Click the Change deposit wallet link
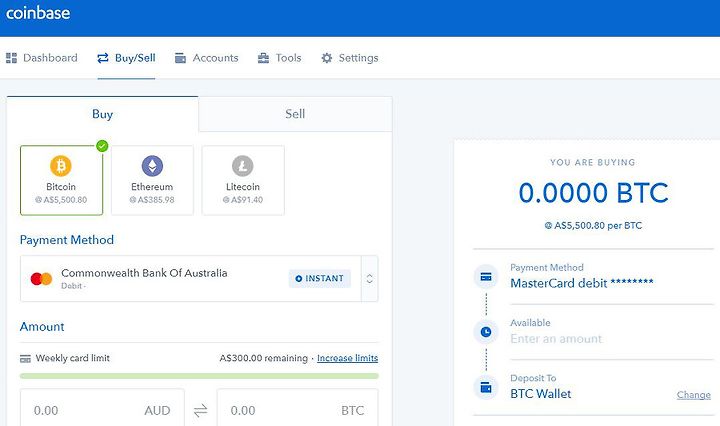The height and width of the screenshot is (426, 720). tap(693, 395)
